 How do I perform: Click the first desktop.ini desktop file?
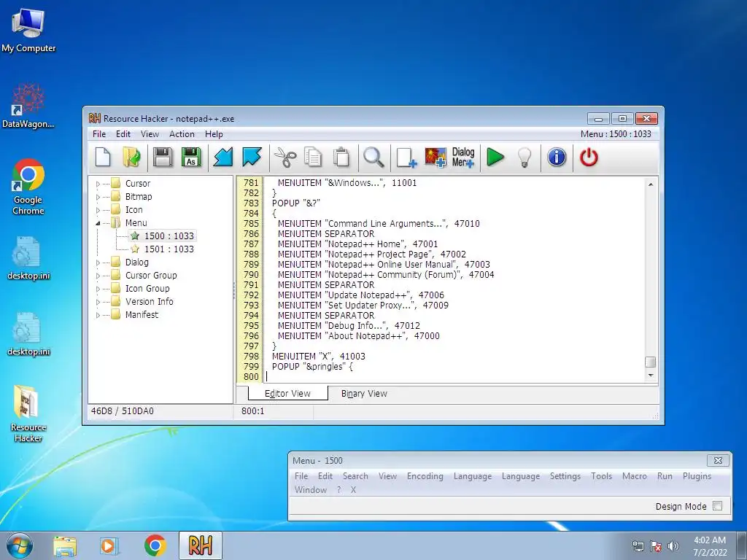pyautogui.click(x=28, y=258)
